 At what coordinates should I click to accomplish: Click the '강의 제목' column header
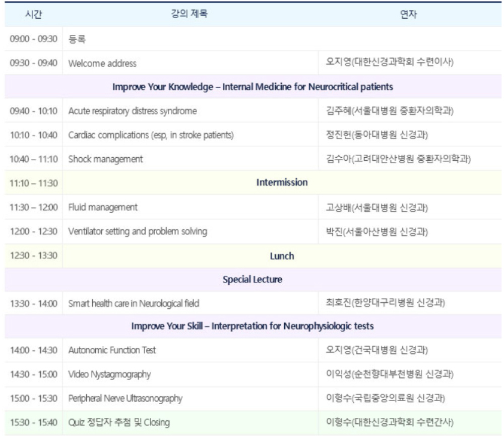pyautogui.click(x=190, y=14)
